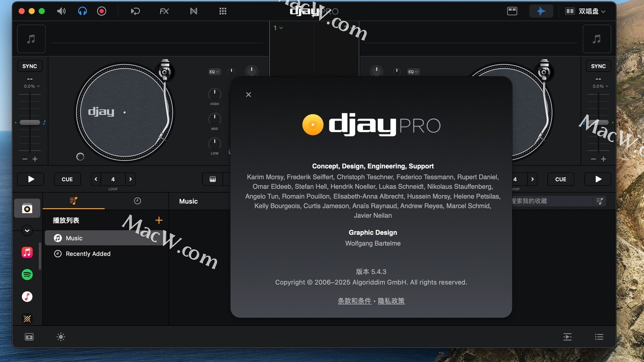Click the list view icon at bottom right
The image size is (644, 362).
tap(599, 337)
